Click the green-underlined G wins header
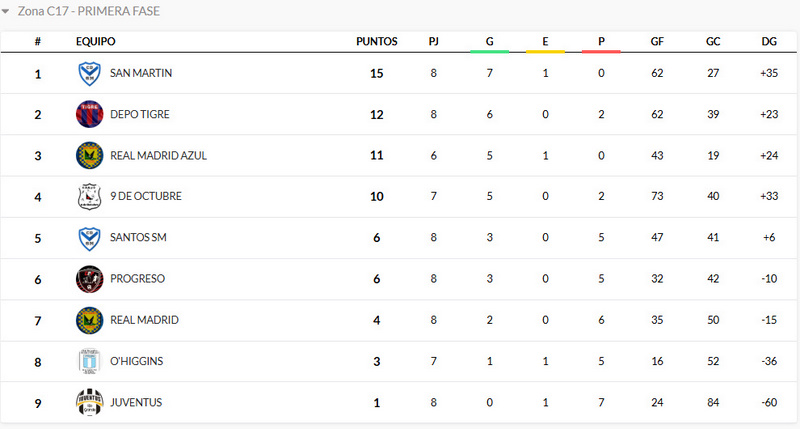This screenshot has height=429, width=800. coord(490,42)
